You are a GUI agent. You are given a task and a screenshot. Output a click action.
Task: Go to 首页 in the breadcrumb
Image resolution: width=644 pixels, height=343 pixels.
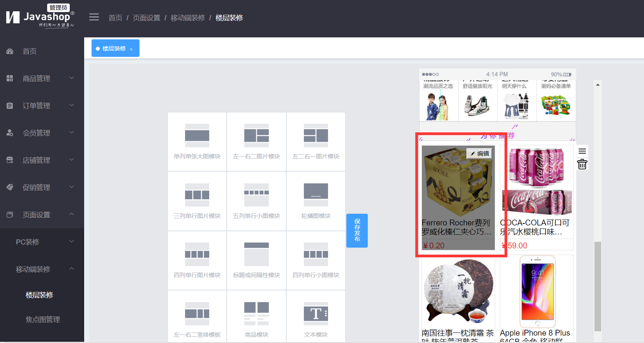115,18
